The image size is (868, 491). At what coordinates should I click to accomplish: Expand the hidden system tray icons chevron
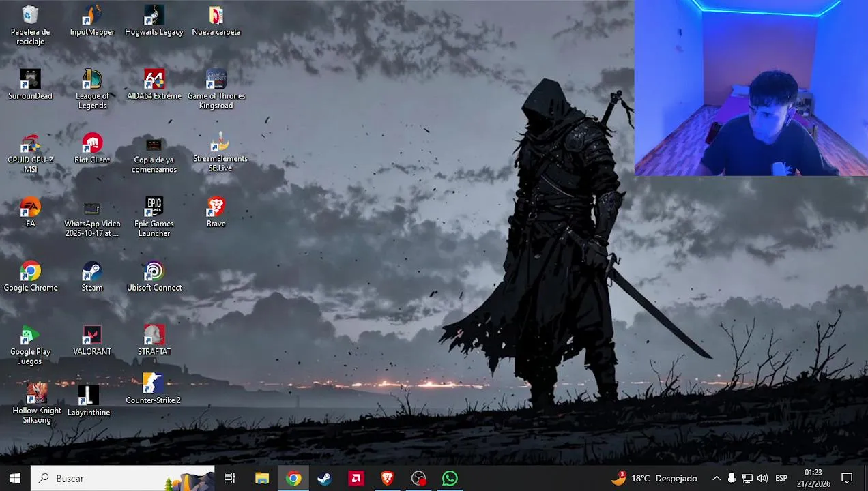pos(717,479)
